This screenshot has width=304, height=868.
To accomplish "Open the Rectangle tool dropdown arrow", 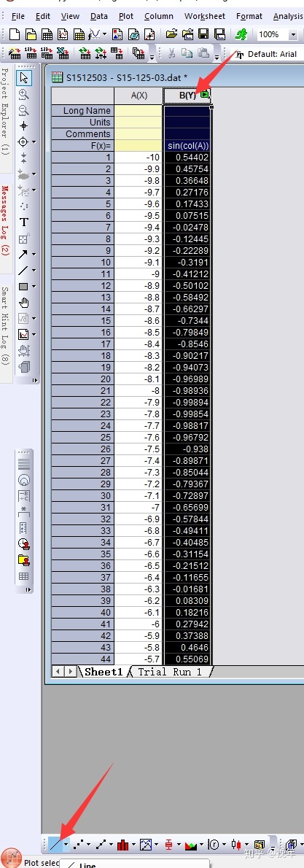I will 34,287.
